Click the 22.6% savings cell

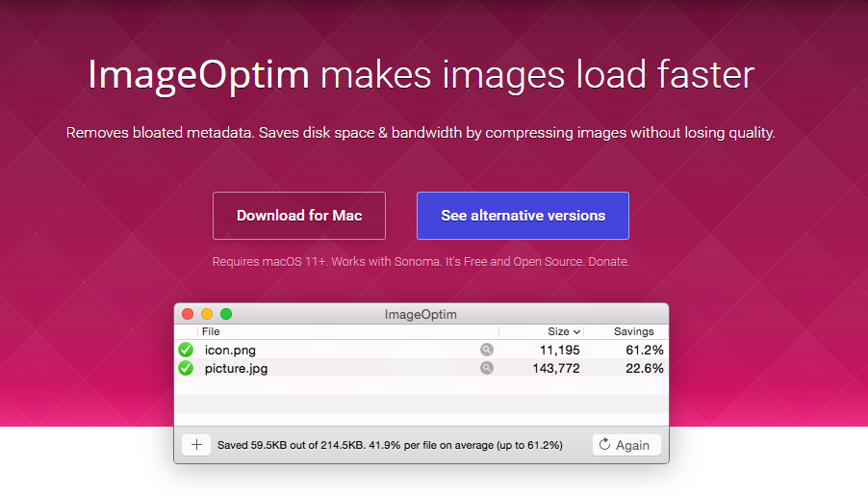[x=645, y=369]
